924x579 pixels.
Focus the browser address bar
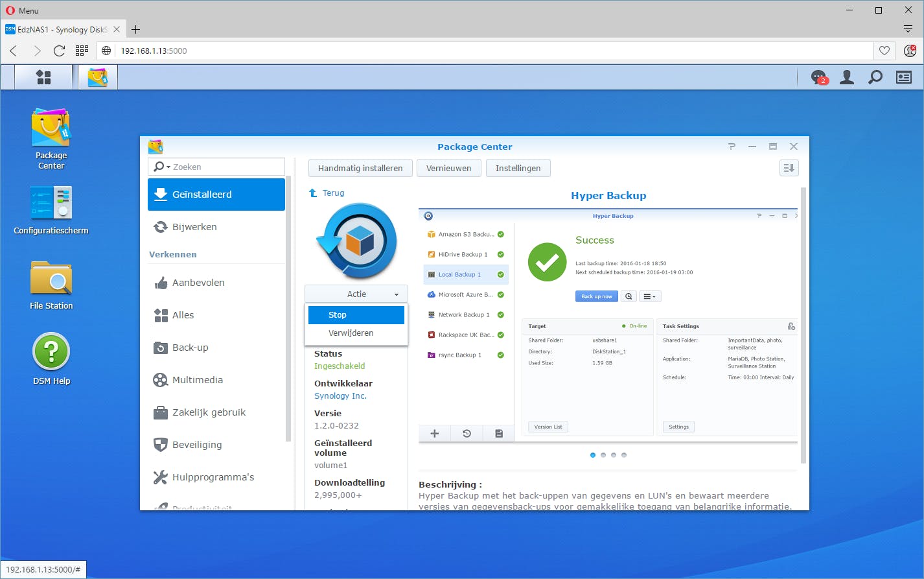[486, 51]
